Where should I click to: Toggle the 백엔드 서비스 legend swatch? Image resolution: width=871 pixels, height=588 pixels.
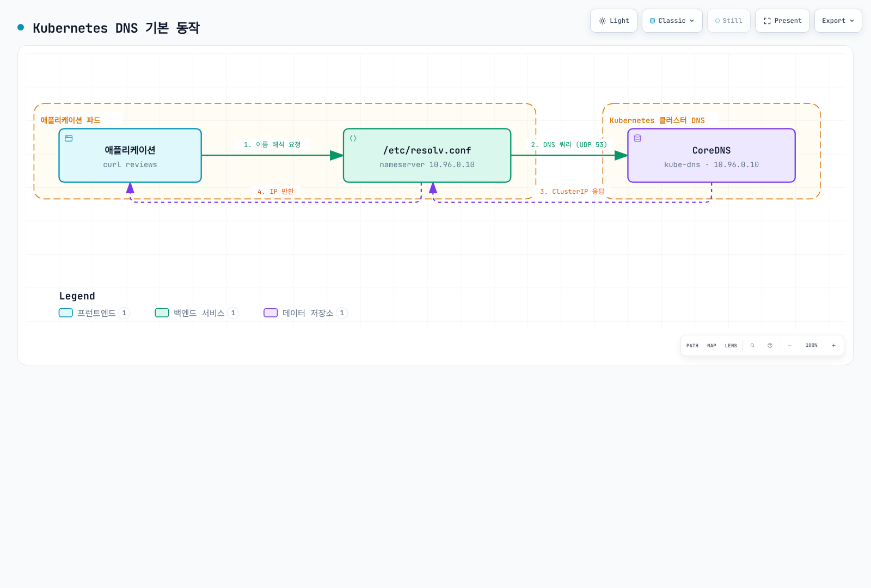tap(162, 313)
